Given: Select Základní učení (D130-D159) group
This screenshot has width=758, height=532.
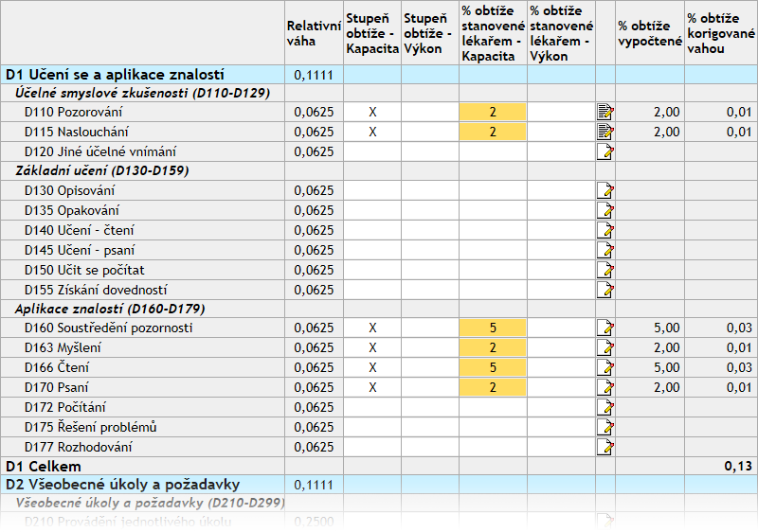Looking at the screenshot, I should point(102,171).
